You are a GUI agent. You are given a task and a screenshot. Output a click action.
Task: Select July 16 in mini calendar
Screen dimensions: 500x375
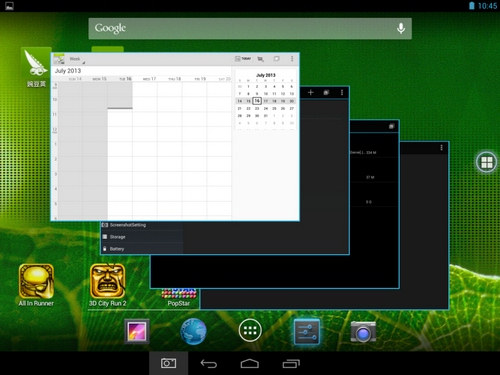coord(257,101)
